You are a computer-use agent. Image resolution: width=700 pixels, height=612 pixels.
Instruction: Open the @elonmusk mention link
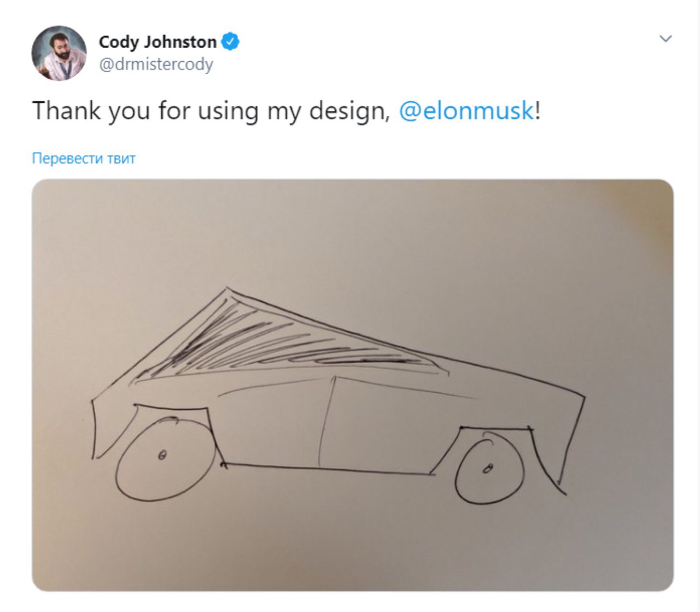point(466,111)
